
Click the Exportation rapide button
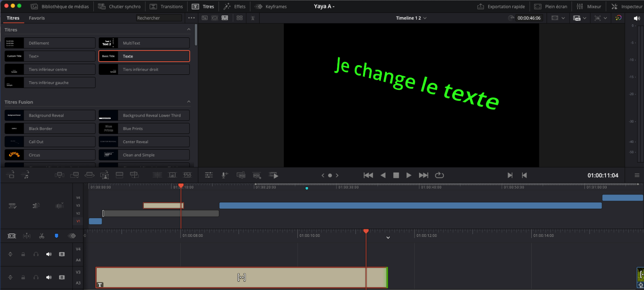coord(501,6)
